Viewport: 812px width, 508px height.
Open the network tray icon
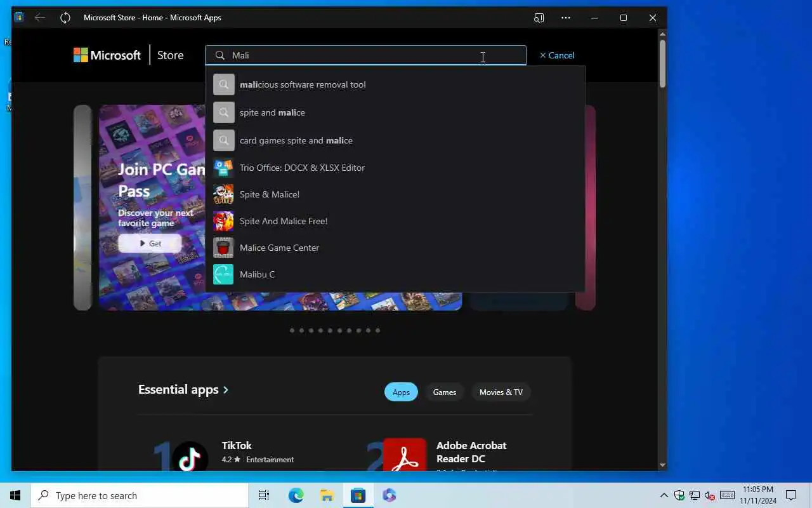point(695,495)
